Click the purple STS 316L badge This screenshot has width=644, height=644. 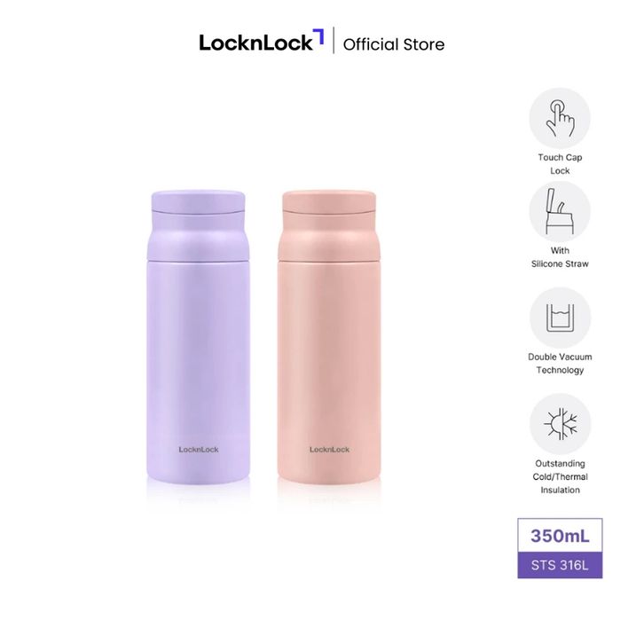[560, 565]
